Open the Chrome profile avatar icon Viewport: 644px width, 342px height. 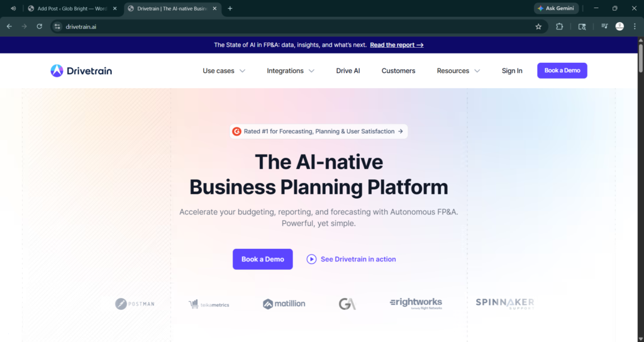coord(619,26)
